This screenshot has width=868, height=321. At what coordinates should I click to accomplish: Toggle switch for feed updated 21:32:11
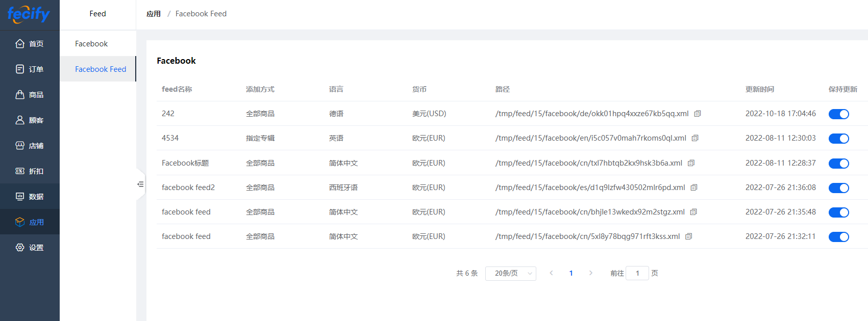tap(839, 237)
